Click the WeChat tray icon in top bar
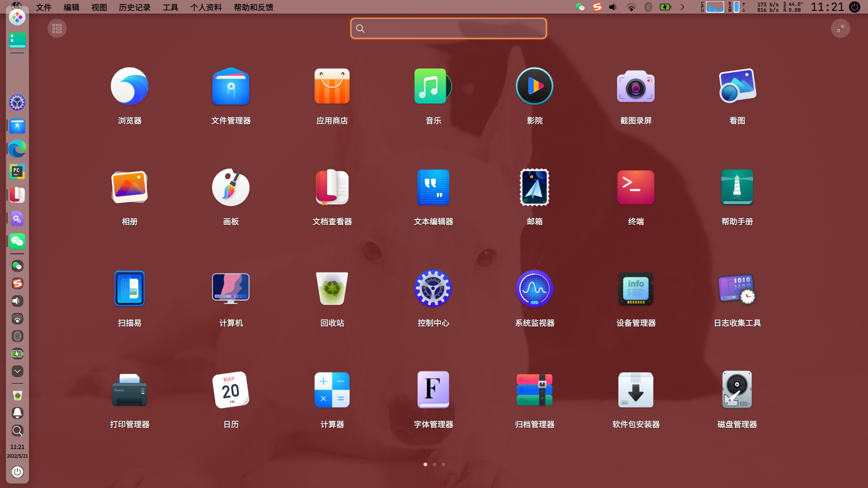Screen dimensions: 868x488 580,7
